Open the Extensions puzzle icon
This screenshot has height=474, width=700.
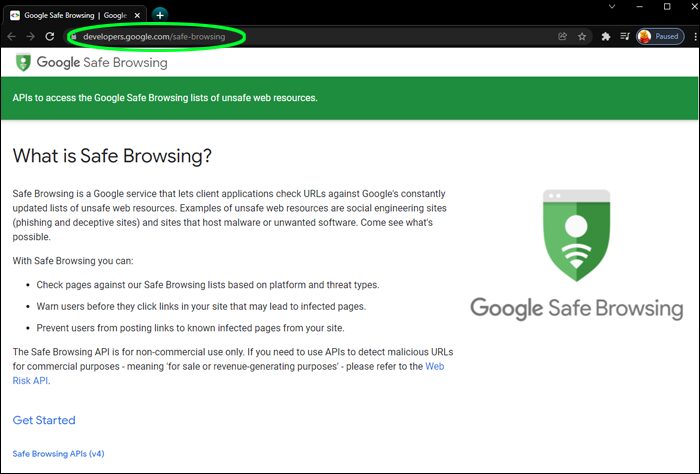coord(605,37)
